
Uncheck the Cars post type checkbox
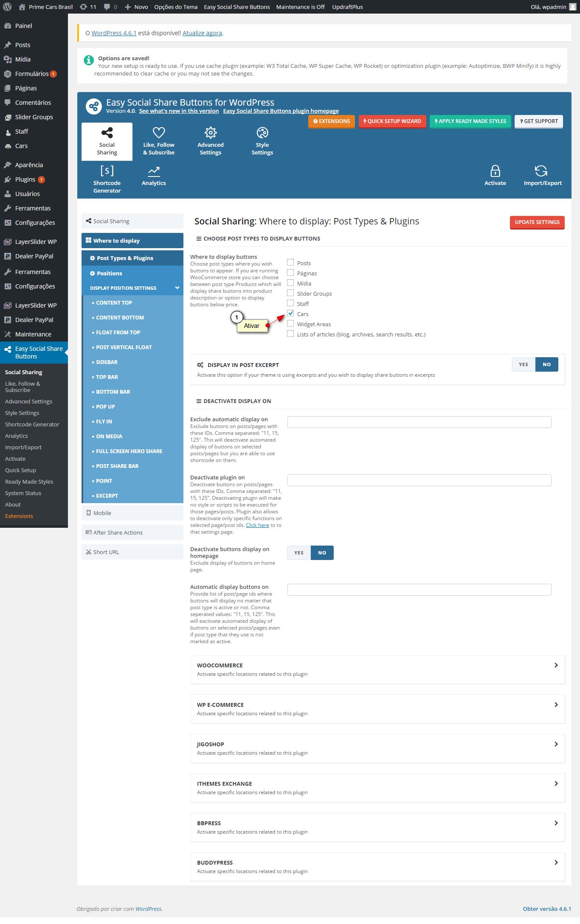290,314
